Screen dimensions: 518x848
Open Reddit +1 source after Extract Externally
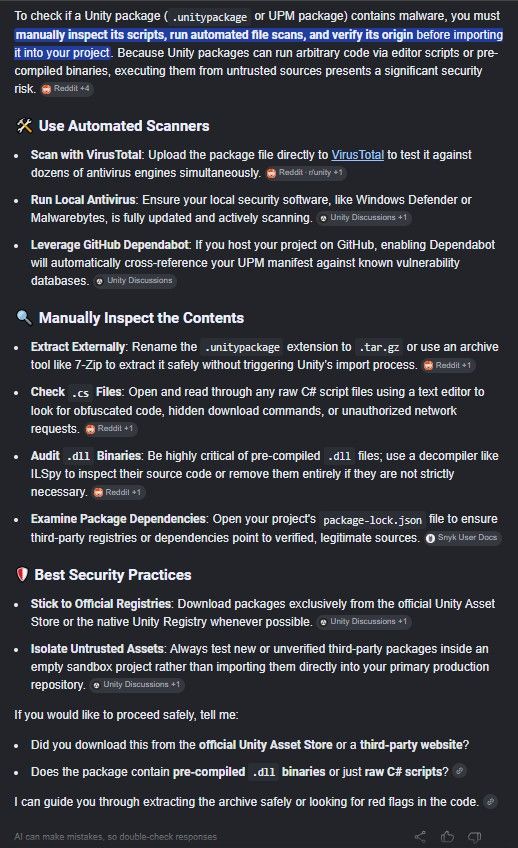pos(448,365)
